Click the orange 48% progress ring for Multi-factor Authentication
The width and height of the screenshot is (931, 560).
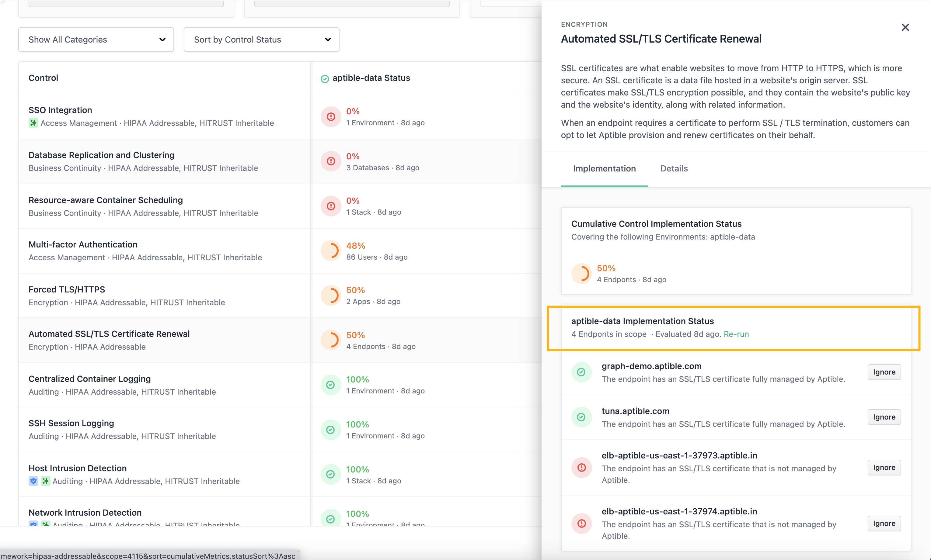click(x=331, y=251)
